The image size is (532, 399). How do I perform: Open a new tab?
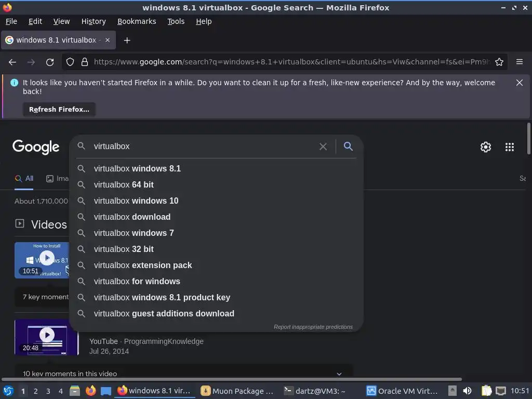tap(127, 41)
